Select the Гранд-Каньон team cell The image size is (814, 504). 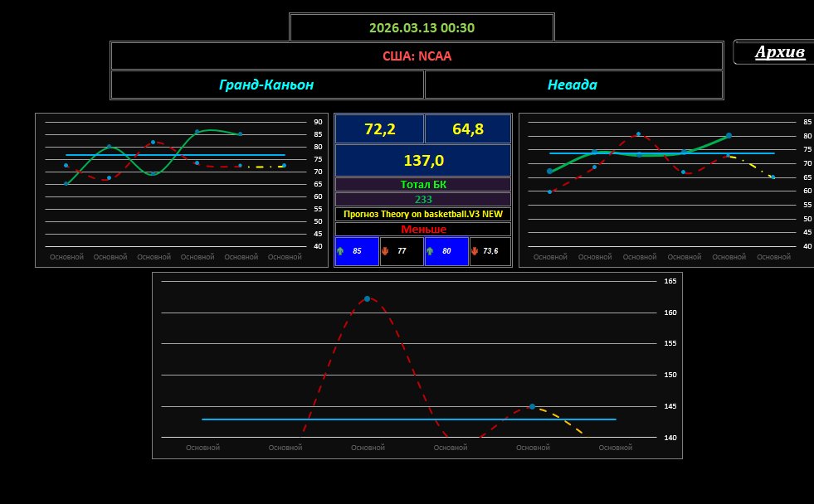point(266,85)
